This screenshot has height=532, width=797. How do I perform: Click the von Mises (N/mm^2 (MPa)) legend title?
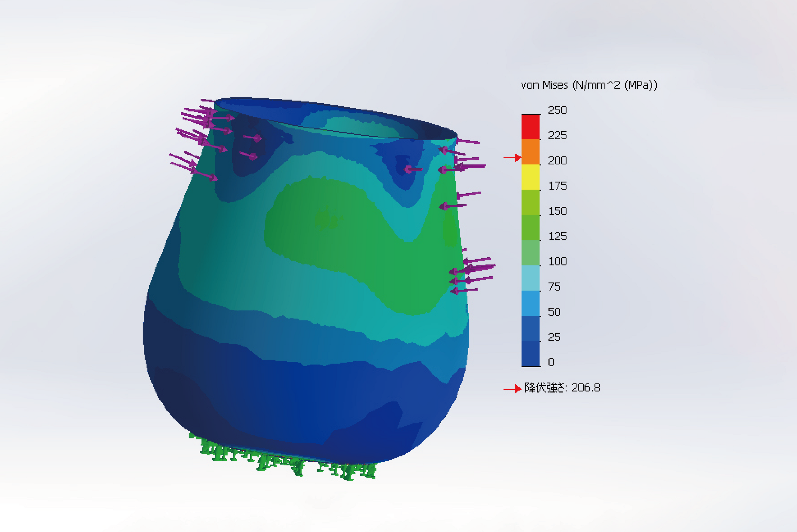click(x=589, y=85)
